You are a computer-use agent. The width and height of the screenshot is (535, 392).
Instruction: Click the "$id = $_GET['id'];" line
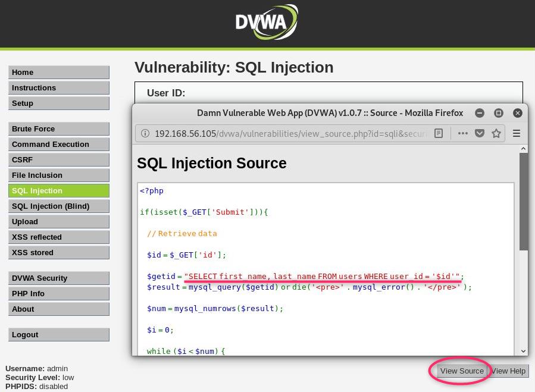pos(186,255)
